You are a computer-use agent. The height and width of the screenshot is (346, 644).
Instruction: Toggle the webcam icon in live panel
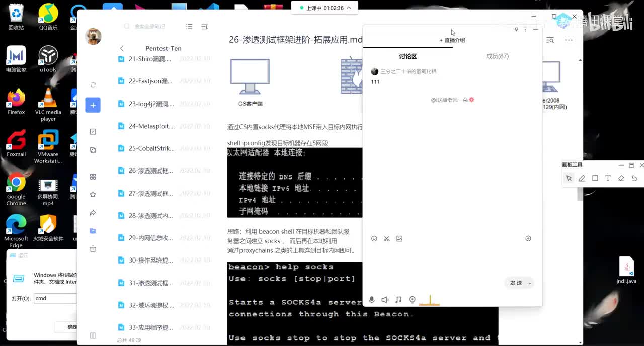click(412, 300)
